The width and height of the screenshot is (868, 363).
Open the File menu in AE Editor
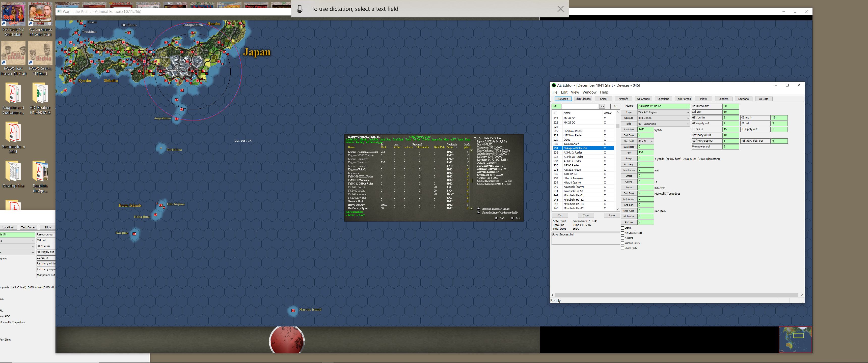pos(555,92)
